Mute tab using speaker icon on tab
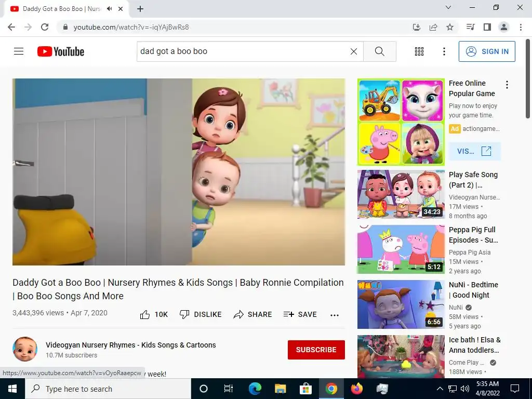This screenshot has height=399, width=532. pos(109,9)
